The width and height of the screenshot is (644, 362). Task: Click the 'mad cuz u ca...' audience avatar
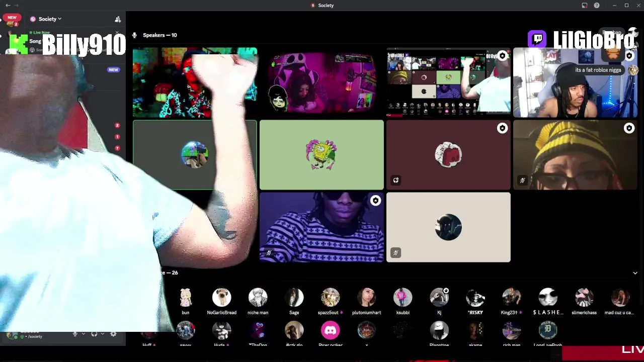(x=620, y=298)
